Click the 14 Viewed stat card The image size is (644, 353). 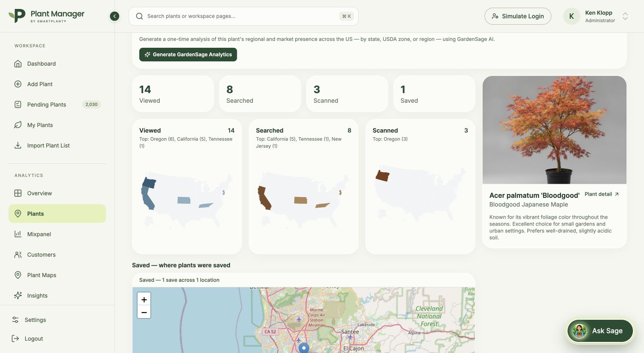pos(173,94)
